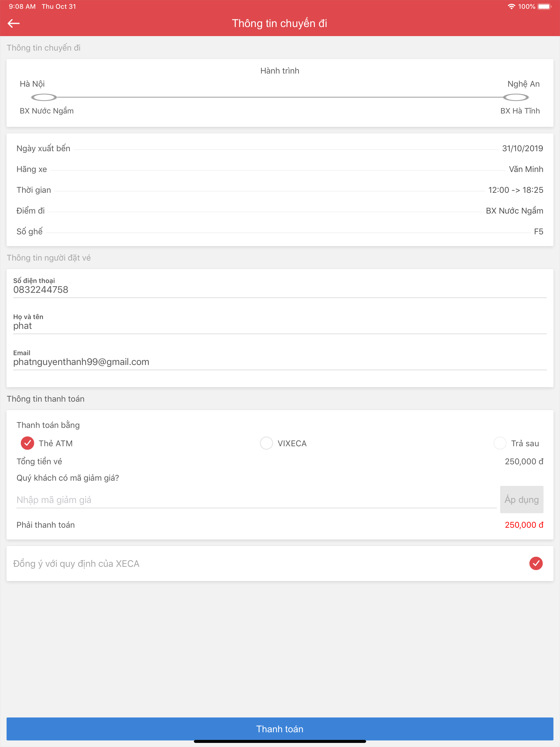Click the Wi-Fi status icon

(511, 6)
